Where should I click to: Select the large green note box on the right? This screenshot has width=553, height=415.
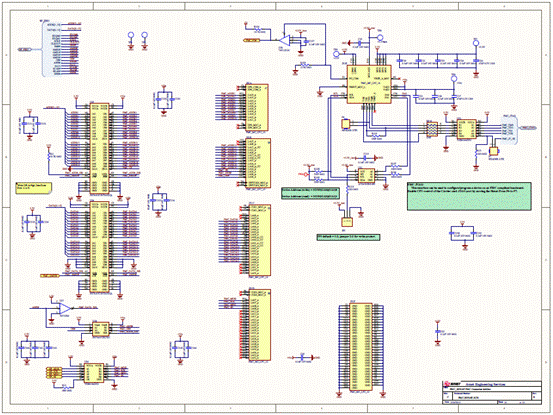469,196
